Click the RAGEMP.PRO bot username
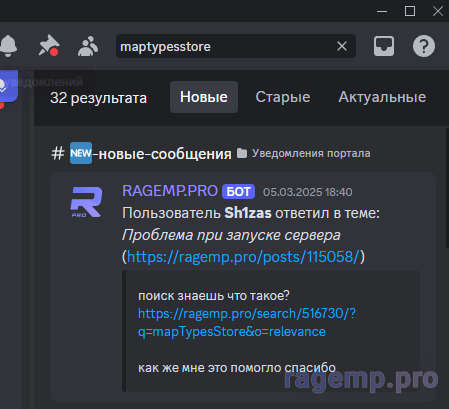The height and width of the screenshot is (409, 449). [170, 191]
